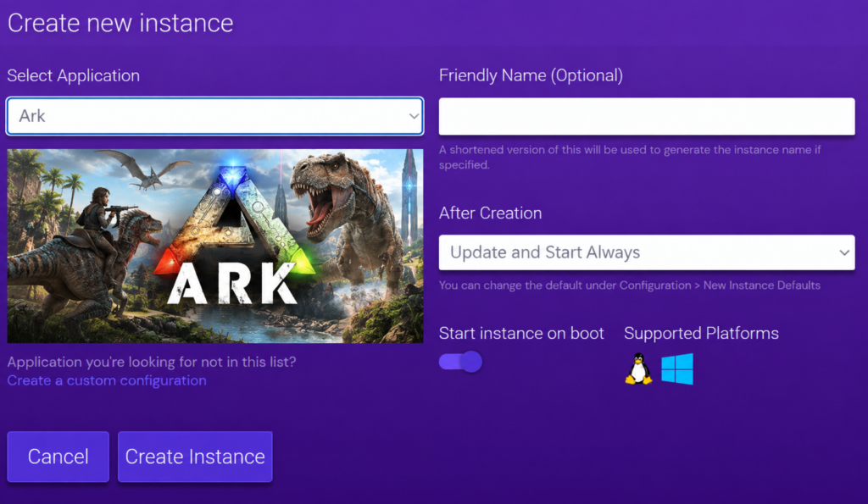Click the 'Select Application' label
Screen dimensions: 868x504
click(x=73, y=75)
